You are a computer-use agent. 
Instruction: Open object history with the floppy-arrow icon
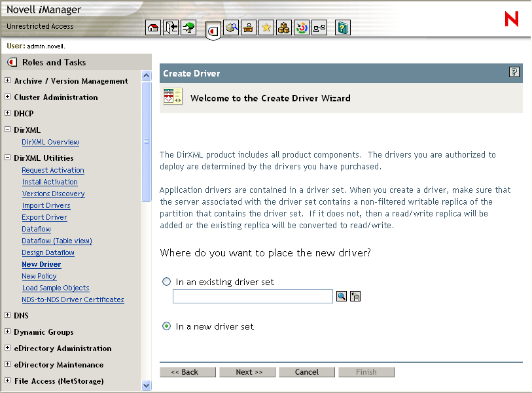[355, 296]
